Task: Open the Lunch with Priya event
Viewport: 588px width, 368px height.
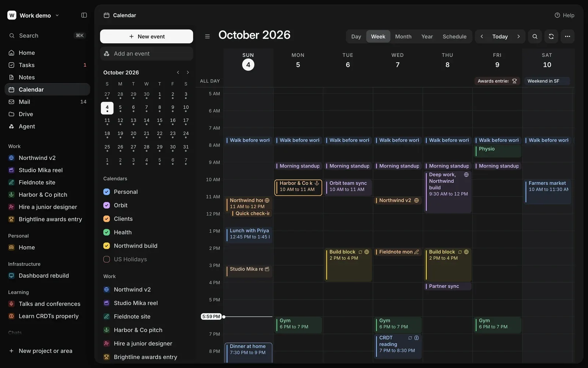Action: 248,234
